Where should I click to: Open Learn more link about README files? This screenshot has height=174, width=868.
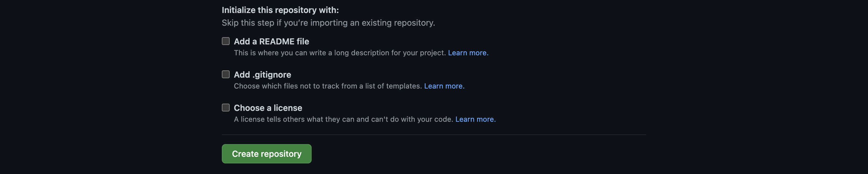(x=467, y=53)
